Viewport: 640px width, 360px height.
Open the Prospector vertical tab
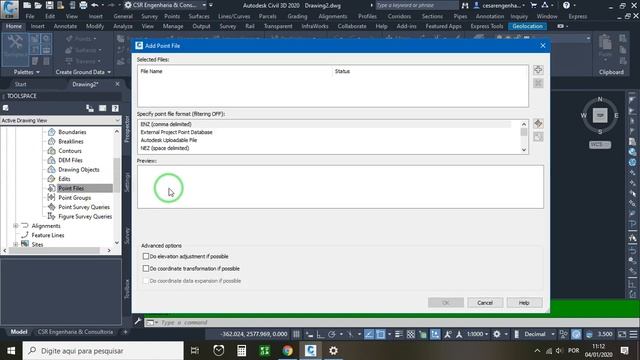[x=127, y=129]
